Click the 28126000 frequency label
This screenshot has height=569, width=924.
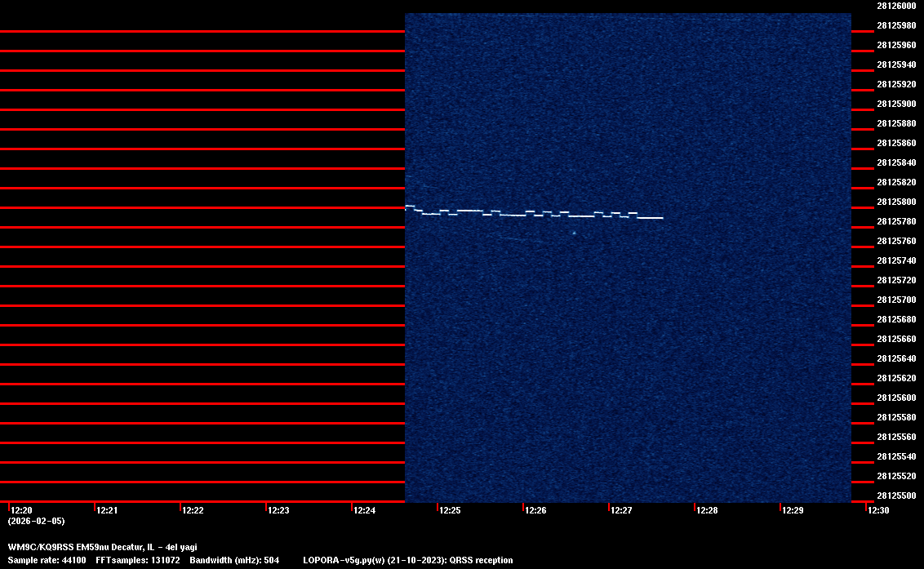point(896,6)
